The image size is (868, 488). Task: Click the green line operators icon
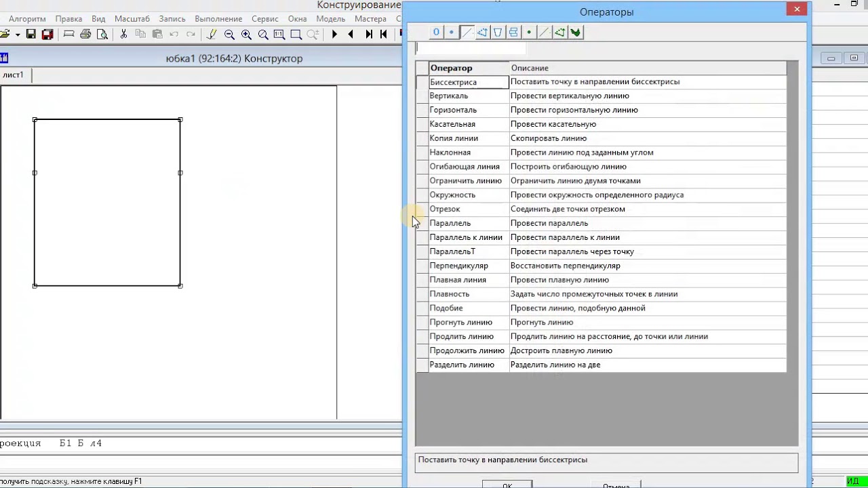(545, 32)
